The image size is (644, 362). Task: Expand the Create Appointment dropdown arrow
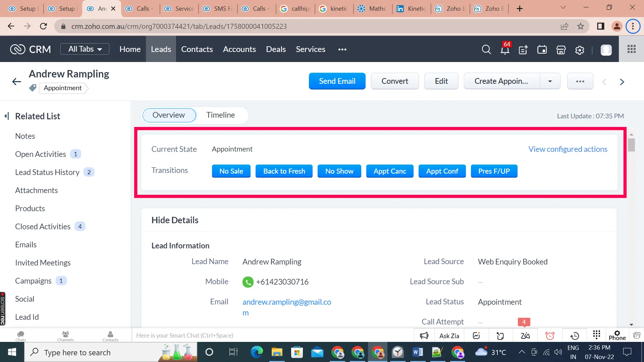coord(550,81)
